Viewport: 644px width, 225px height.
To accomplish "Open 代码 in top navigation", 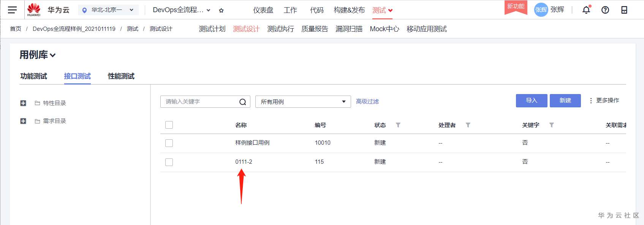I will coord(317,10).
